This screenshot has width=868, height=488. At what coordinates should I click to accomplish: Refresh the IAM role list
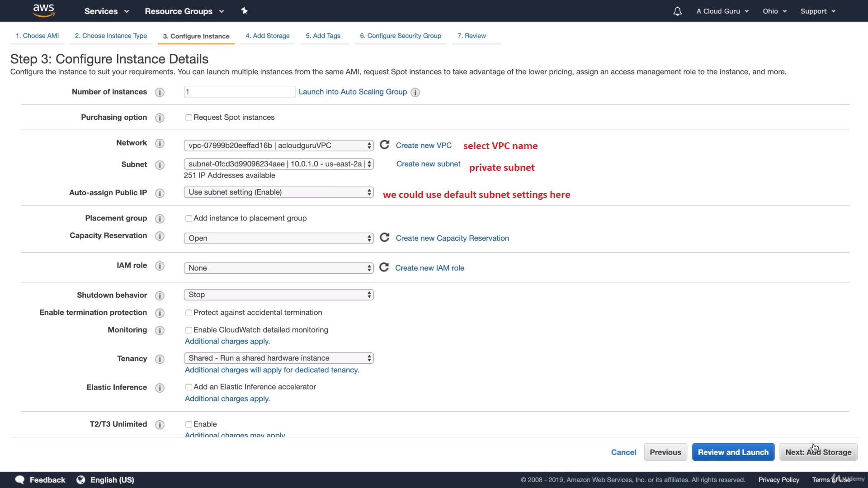[x=384, y=267]
